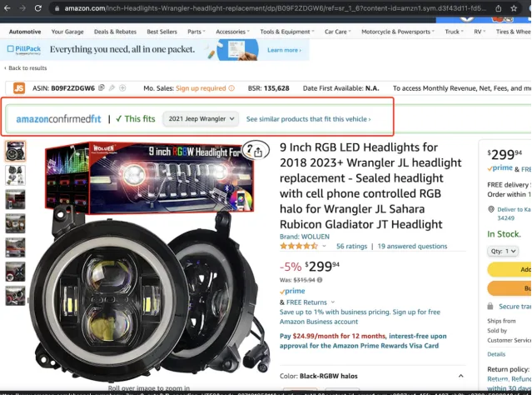
Task: Expand the Motorcycle & Powersports menu
Action: [398, 32]
